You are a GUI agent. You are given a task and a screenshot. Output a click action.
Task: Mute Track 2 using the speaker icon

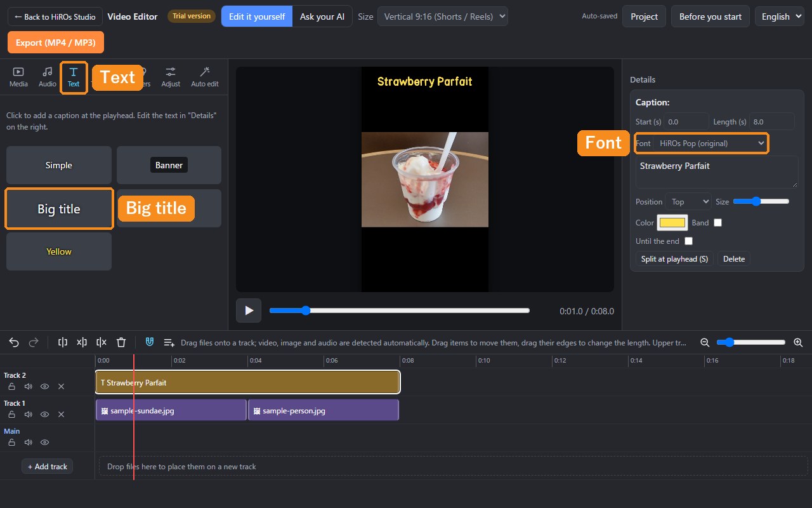point(28,386)
